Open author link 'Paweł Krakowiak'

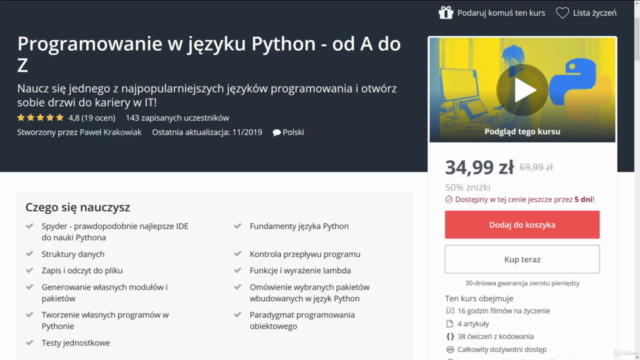click(110, 132)
